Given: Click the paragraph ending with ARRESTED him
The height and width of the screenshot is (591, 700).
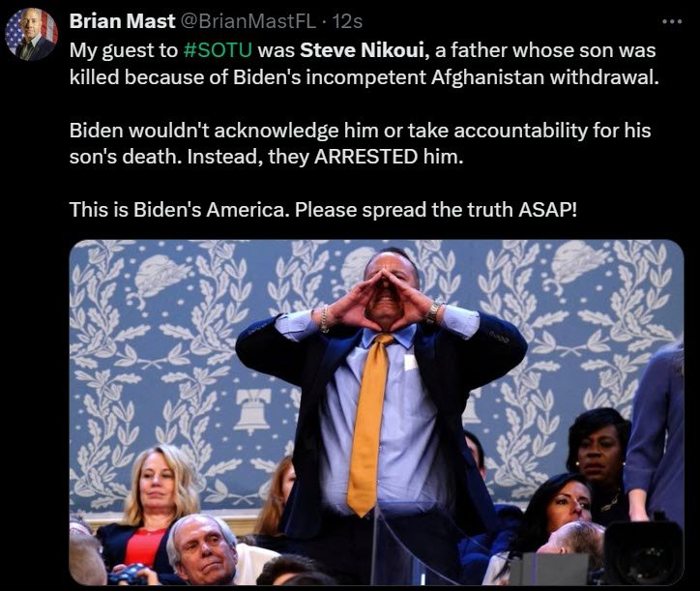Looking at the screenshot, I should click(x=360, y=143).
